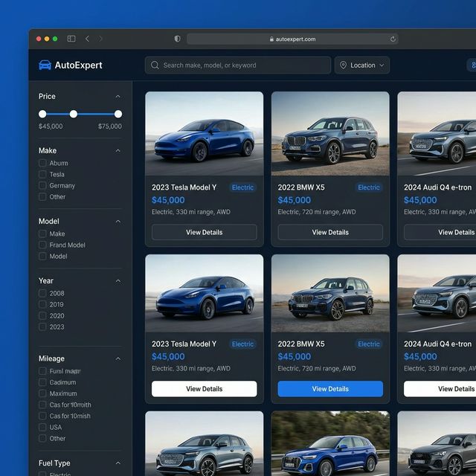Click the $75,000 maximum price label
The height and width of the screenshot is (476, 476).
tap(110, 126)
